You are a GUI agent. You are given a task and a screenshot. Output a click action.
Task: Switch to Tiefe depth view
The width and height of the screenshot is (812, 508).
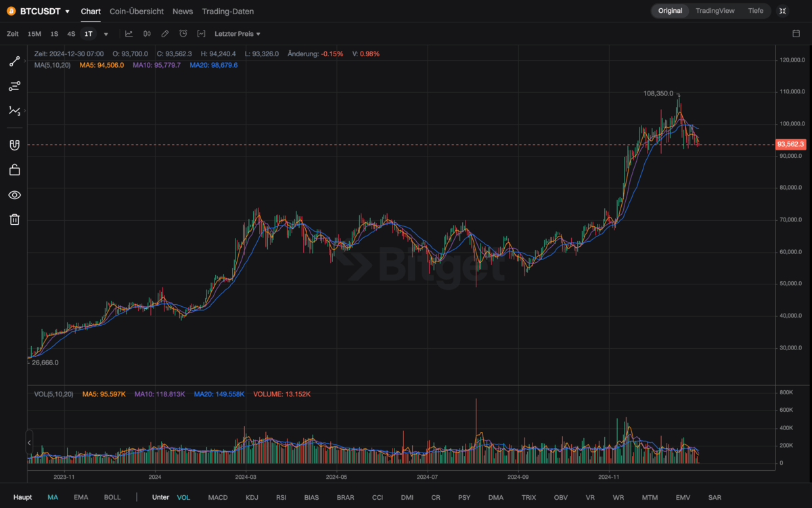(756, 11)
